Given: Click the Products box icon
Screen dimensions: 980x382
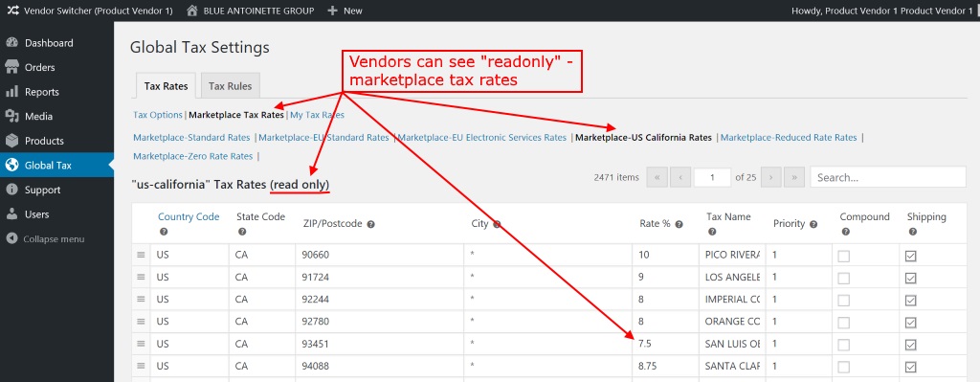Looking at the screenshot, I should tap(11, 141).
